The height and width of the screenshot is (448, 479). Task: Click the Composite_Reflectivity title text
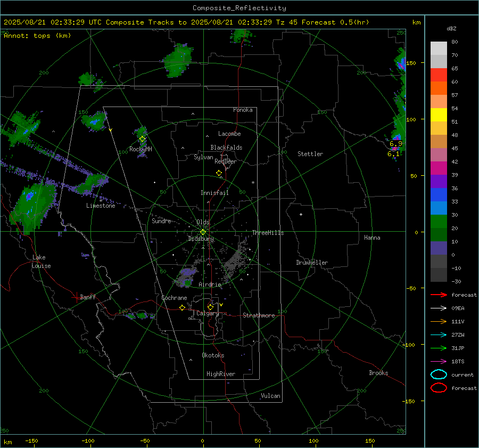(x=240, y=8)
